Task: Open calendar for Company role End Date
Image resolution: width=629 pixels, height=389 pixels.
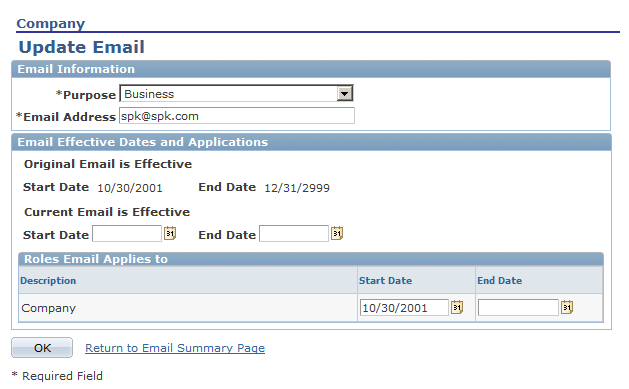Action: (x=567, y=308)
